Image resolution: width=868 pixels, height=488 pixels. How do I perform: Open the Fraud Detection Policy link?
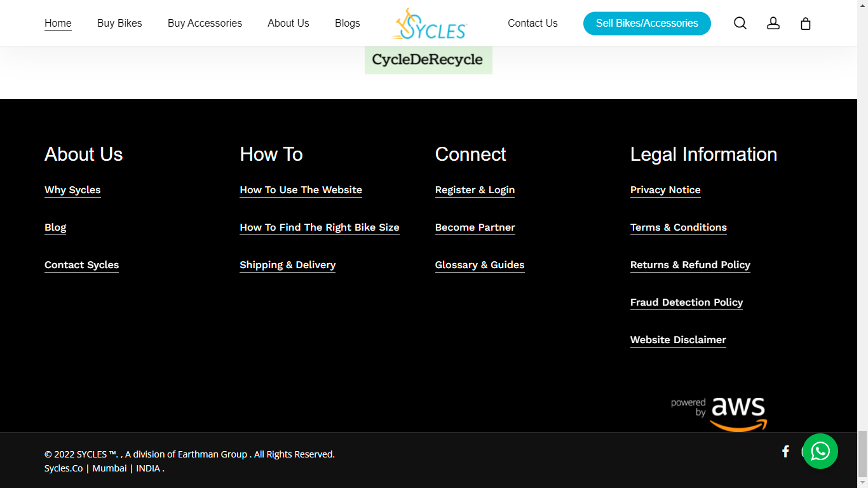(686, 302)
